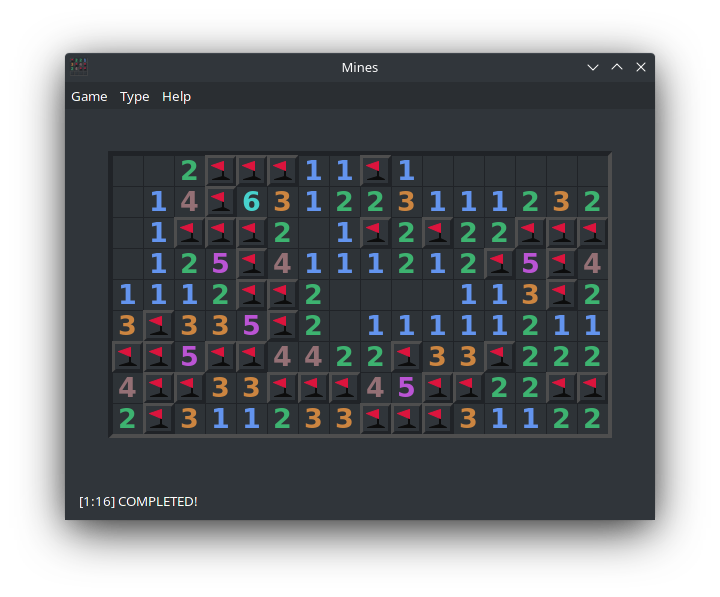720x597 pixels.
Task: Click the 4 starting the eighth row
Action: coord(127,388)
